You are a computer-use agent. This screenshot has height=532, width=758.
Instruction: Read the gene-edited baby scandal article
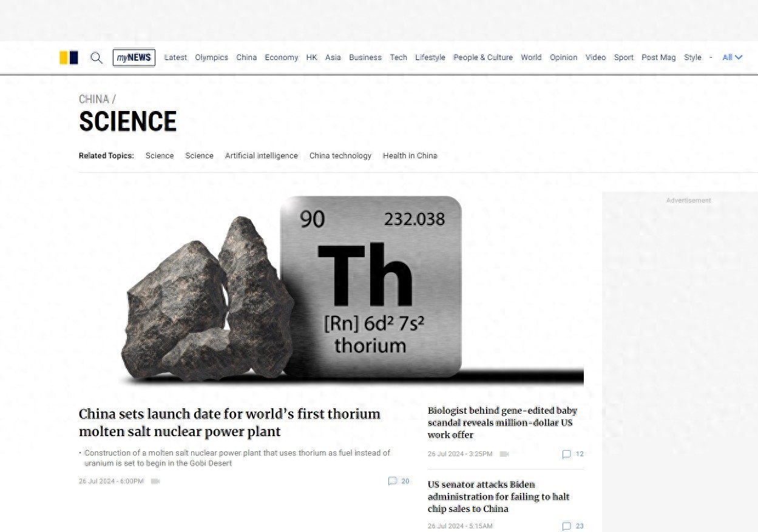[x=502, y=422]
